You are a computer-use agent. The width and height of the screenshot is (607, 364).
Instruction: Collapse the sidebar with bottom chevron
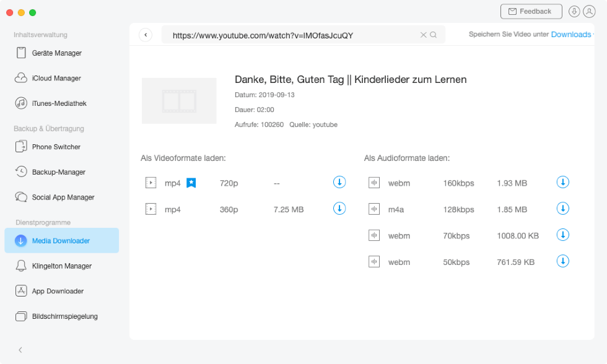(x=20, y=350)
